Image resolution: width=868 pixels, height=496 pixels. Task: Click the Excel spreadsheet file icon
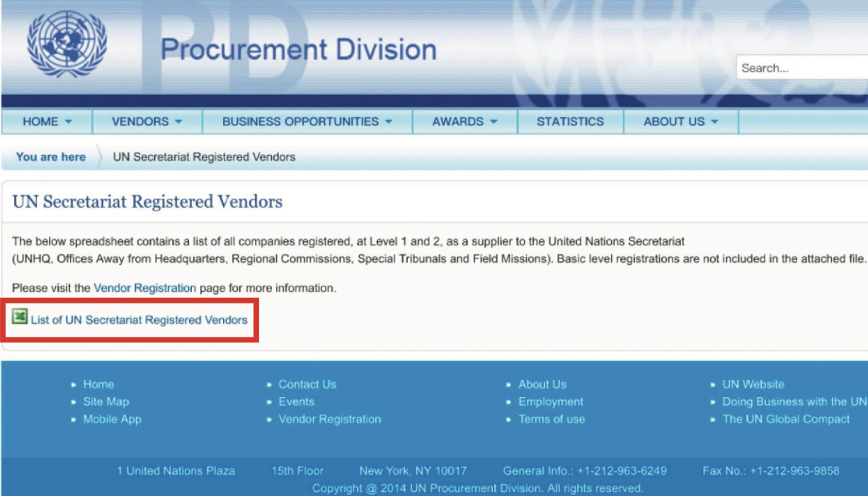(x=20, y=318)
